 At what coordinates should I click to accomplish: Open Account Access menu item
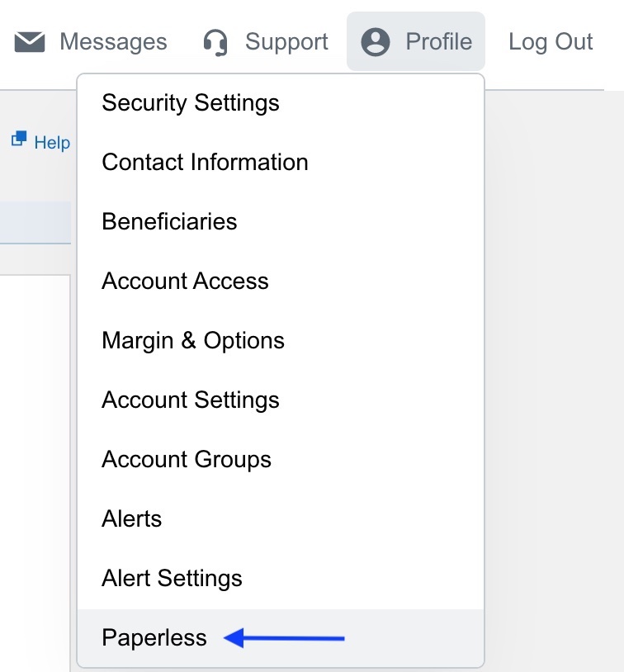pyautogui.click(x=185, y=282)
